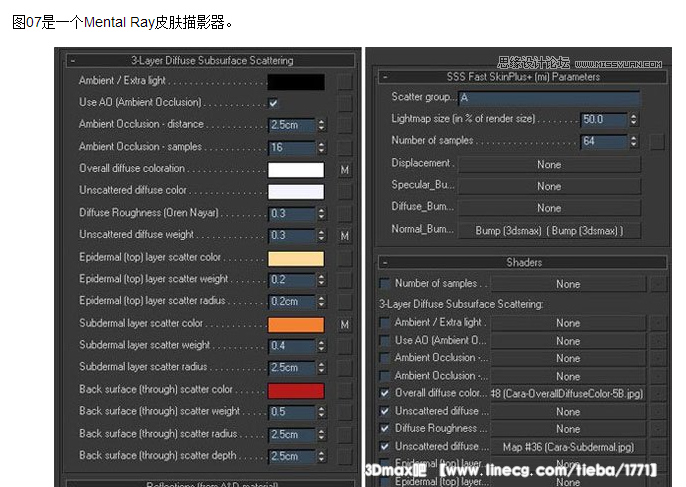Image resolution: width=686 pixels, height=487 pixels.
Task: Click the None button for Ambient / Extra light shader
Action: [568, 323]
